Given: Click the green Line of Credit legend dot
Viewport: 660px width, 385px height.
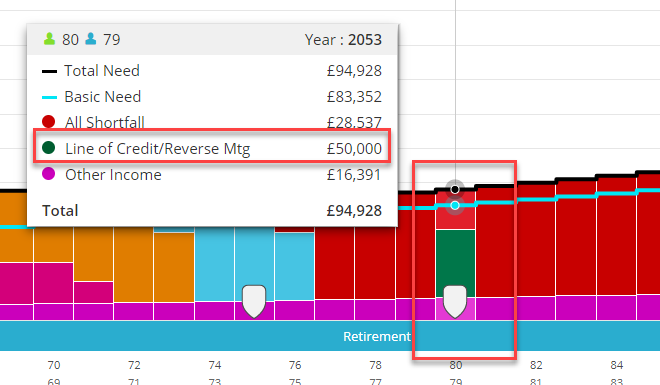Looking at the screenshot, I should (x=48, y=148).
